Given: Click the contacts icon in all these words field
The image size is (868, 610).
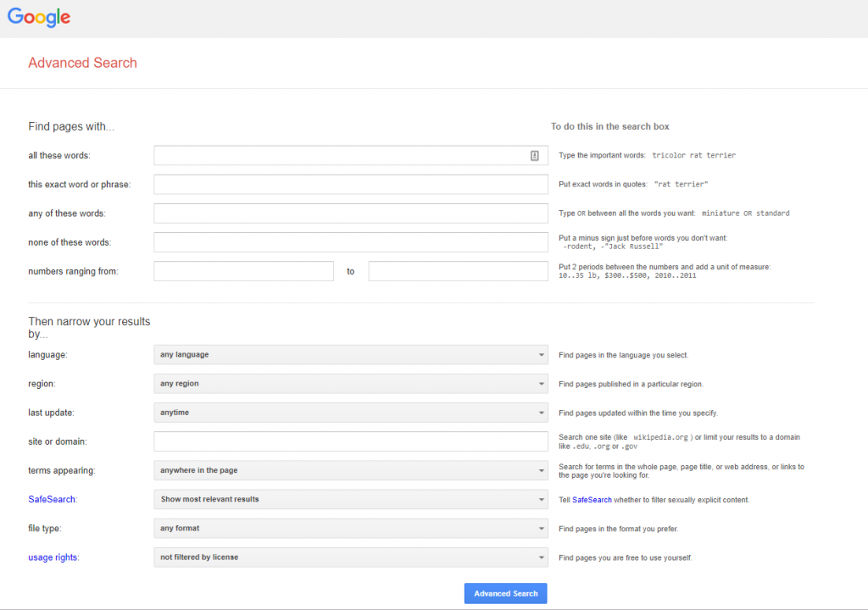Looking at the screenshot, I should click(534, 156).
